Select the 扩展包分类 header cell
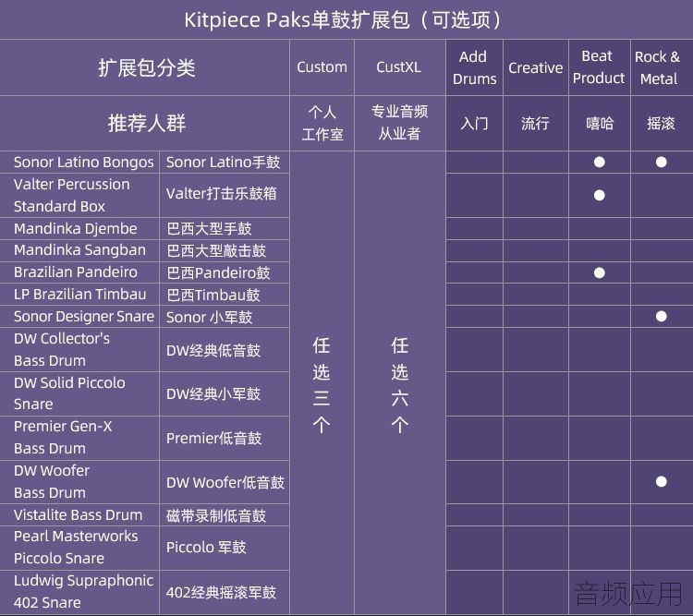The image size is (693, 616). [x=145, y=67]
